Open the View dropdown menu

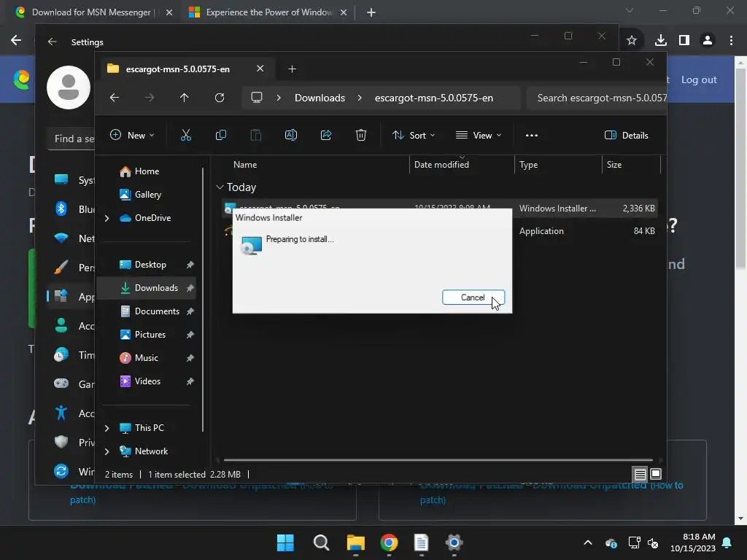pos(479,135)
